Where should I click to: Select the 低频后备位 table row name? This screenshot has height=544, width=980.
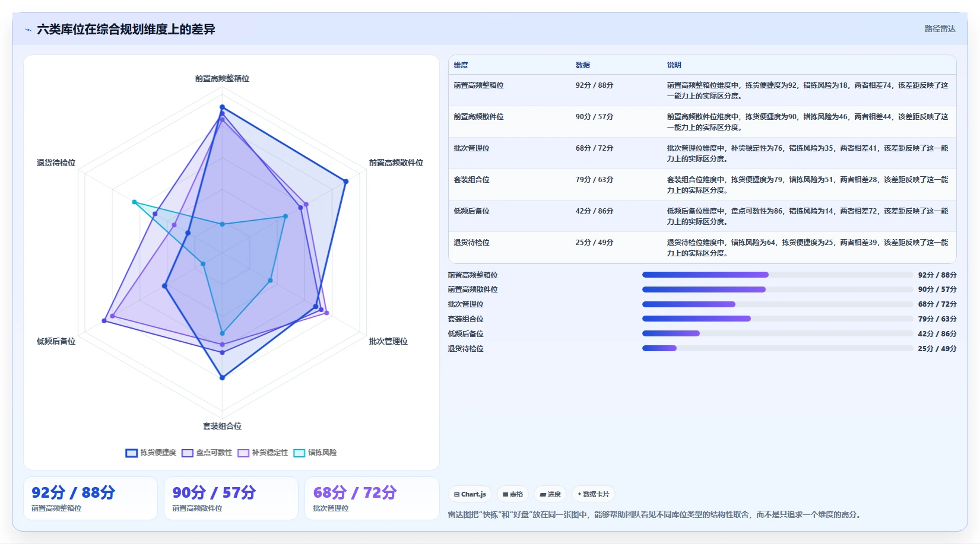coord(471,211)
